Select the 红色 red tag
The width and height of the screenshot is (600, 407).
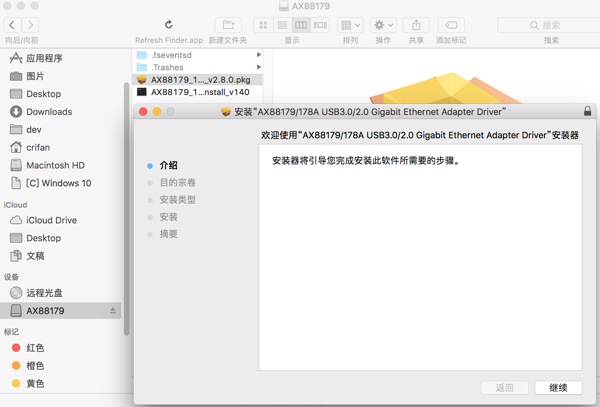click(61, 348)
